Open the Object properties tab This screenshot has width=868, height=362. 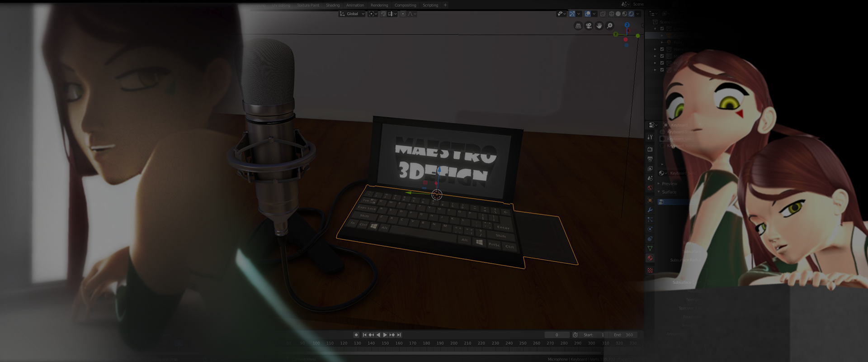tap(650, 200)
